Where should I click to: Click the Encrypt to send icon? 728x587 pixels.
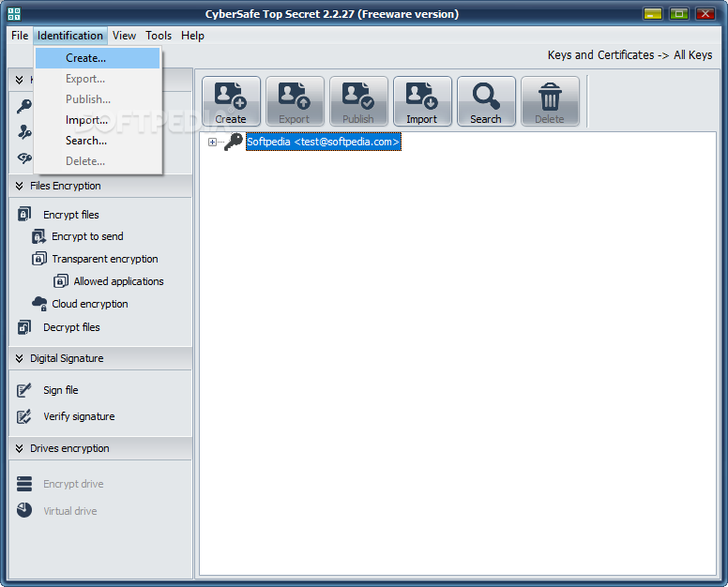point(38,236)
